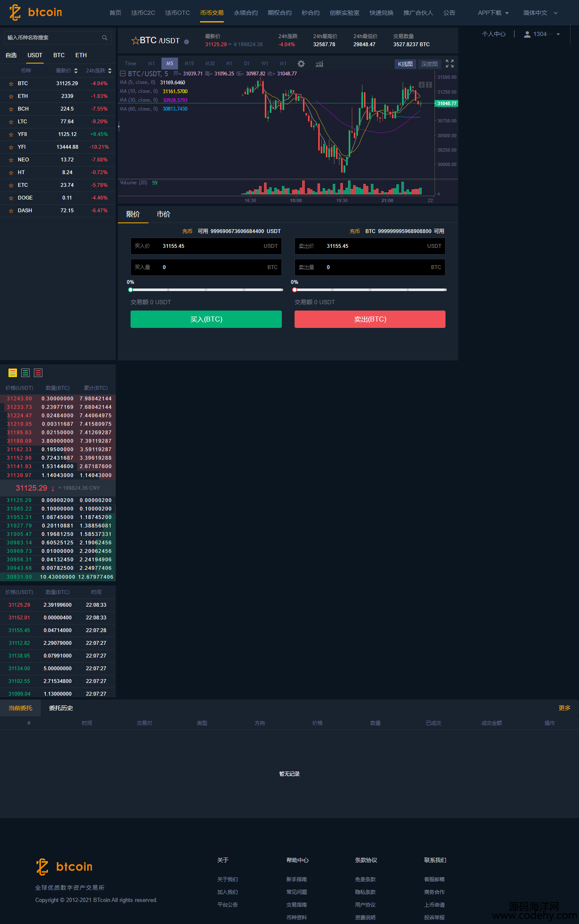Select sell order at price 31243.00
The image size is (579, 924).
[x=58, y=399]
